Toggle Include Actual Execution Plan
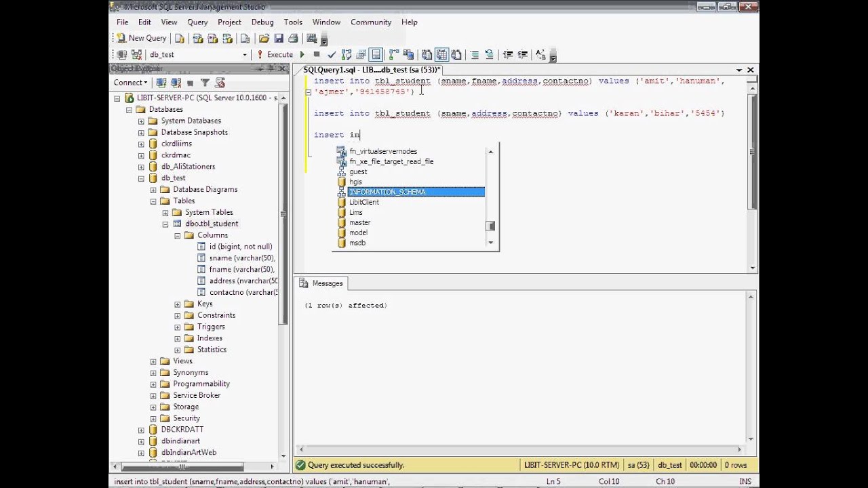This screenshot has height=488, width=868. click(394, 54)
